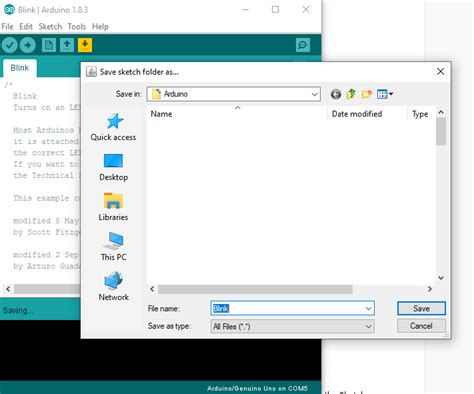Click the file list scroll up arrow
Image resolution: width=474 pixels, height=394 pixels.
pos(441,112)
